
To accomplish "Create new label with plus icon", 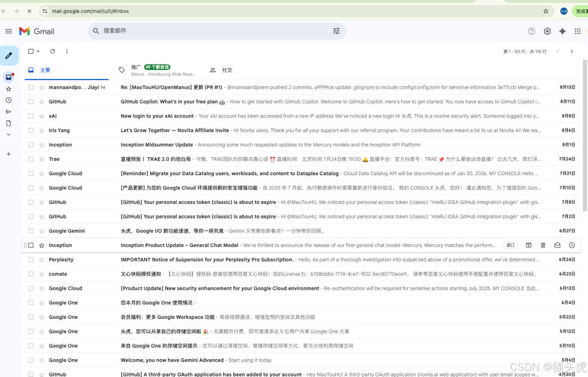I will point(9,154).
